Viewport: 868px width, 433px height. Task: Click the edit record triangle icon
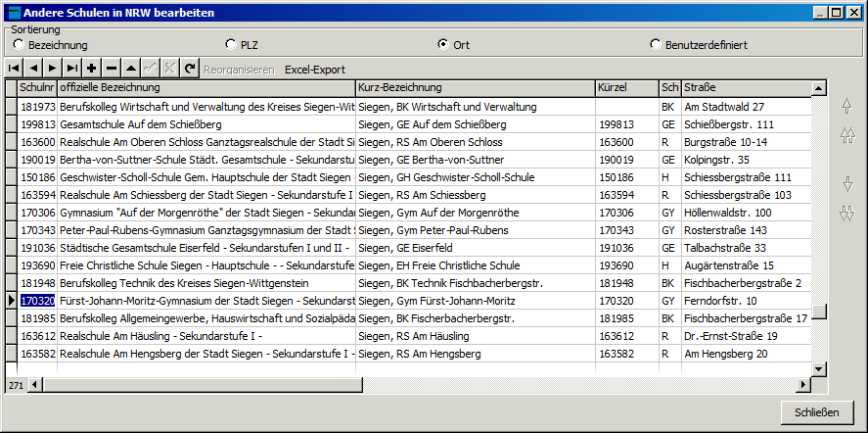(131, 70)
